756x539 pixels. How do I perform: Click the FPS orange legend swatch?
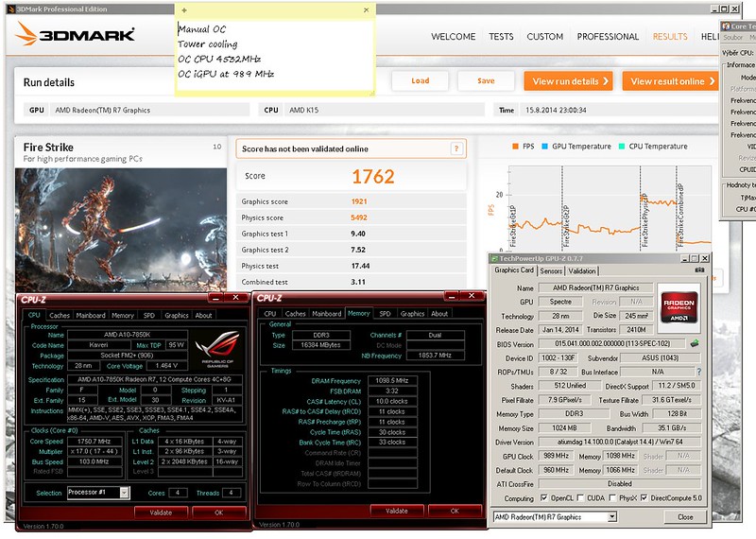click(x=515, y=147)
